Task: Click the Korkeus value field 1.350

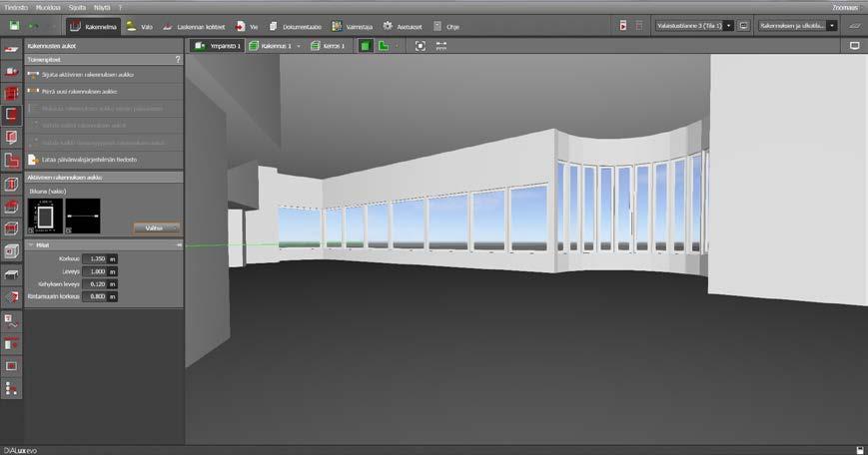Action: coord(99,258)
